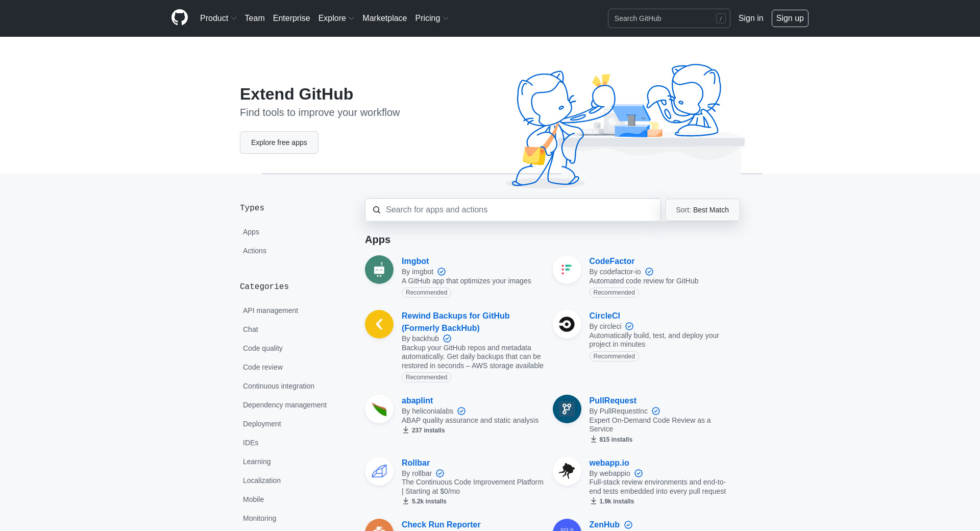Click the verified badge next to heliconialabs
The width and height of the screenshot is (980, 531).
461,412
